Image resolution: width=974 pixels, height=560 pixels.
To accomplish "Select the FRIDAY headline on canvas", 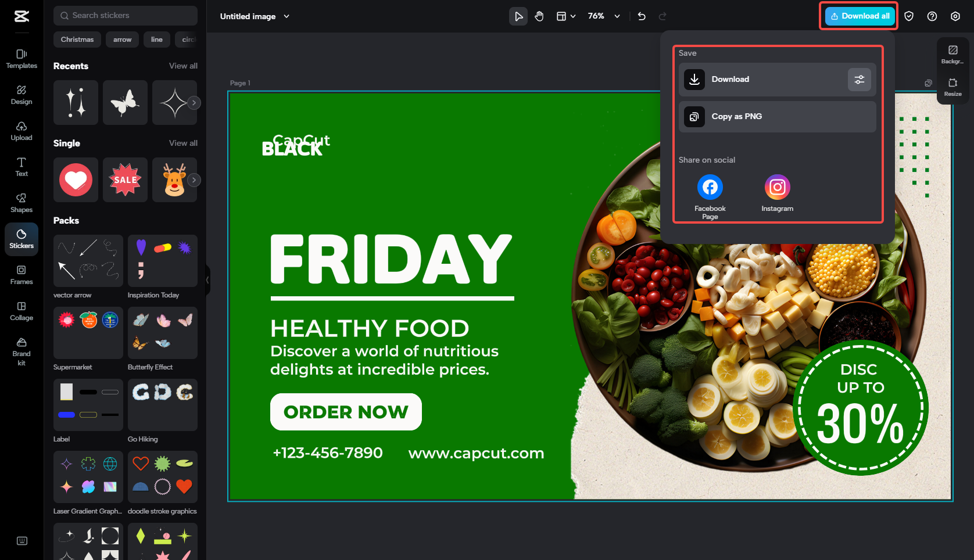I will coord(391,260).
